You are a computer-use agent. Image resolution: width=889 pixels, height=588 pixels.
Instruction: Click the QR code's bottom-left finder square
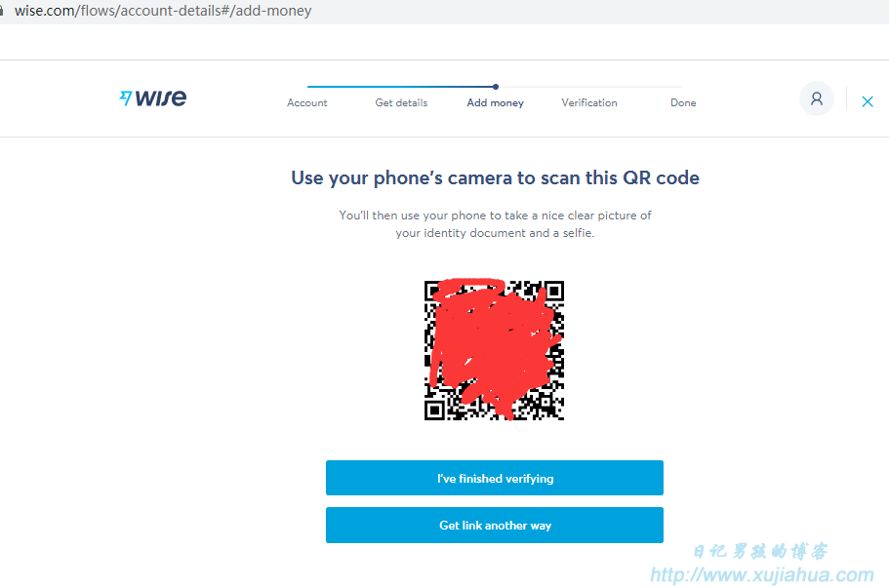point(435,409)
